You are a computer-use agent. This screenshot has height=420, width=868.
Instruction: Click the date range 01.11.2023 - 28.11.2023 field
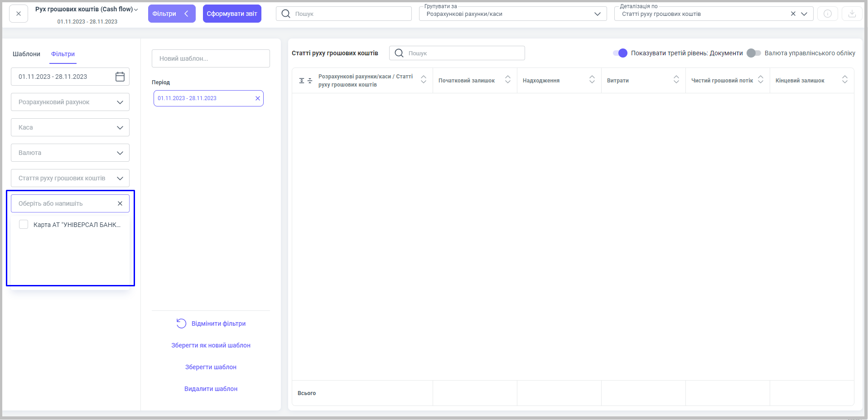70,77
